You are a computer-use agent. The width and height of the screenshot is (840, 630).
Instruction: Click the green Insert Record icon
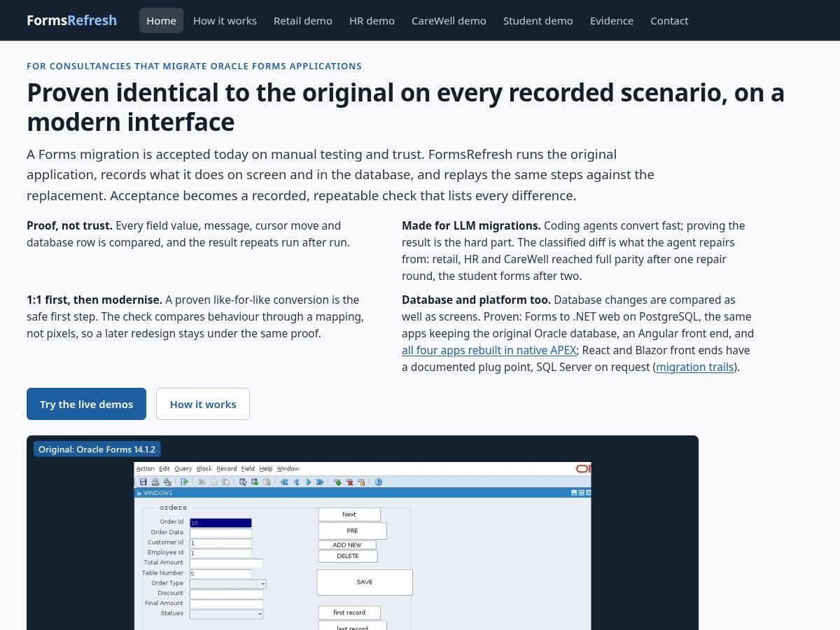click(x=337, y=482)
